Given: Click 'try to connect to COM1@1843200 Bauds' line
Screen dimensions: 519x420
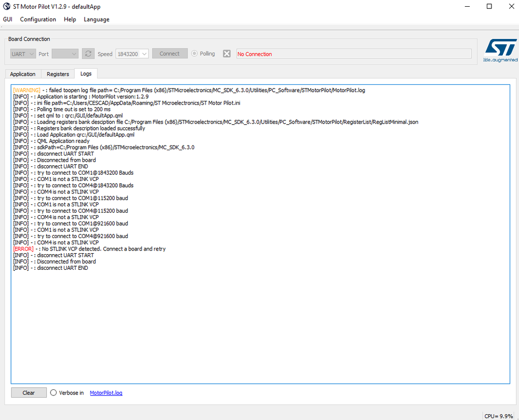Looking at the screenshot, I should click(73, 173).
